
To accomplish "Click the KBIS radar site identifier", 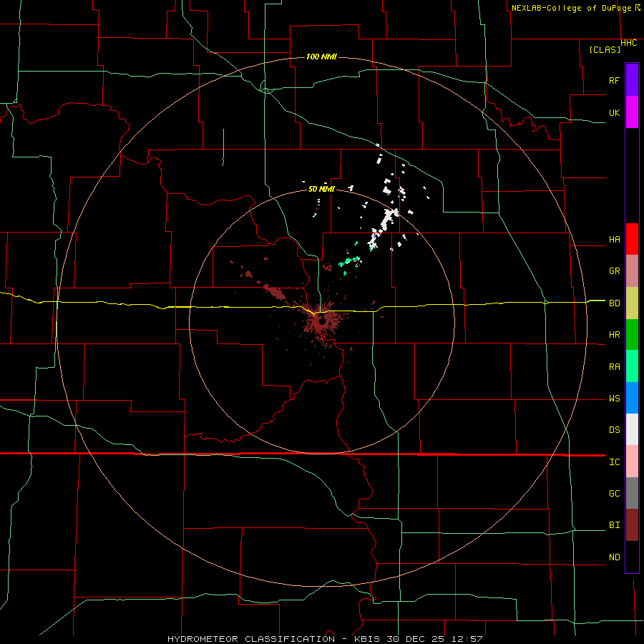I will coord(369,639).
